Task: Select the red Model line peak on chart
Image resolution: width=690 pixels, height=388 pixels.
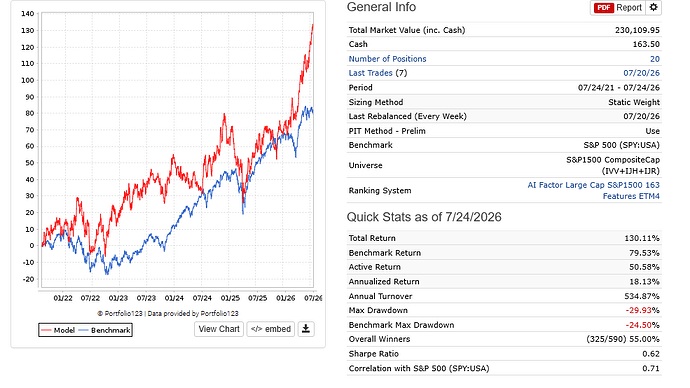Action: pyautogui.click(x=312, y=25)
